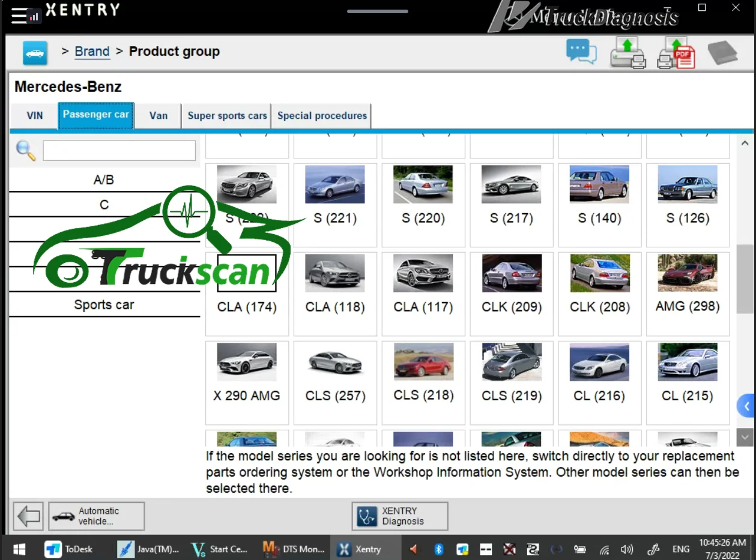The width and height of the screenshot is (756, 560).
Task: Select the CLK (208) tile
Action: (600, 294)
